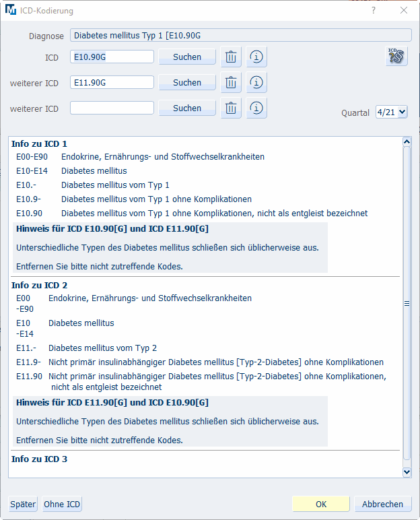
Task: Click the help question mark in title bar
Action: coord(374,11)
